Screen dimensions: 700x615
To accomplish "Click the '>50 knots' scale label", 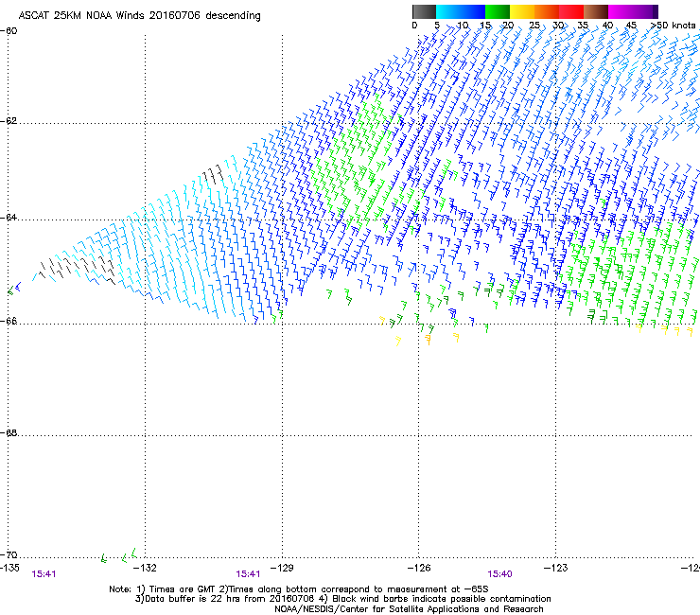I will point(674,26).
